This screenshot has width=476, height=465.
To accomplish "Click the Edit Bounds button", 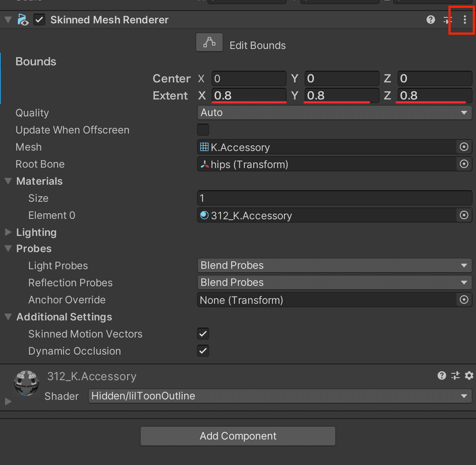I will [x=209, y=43].
